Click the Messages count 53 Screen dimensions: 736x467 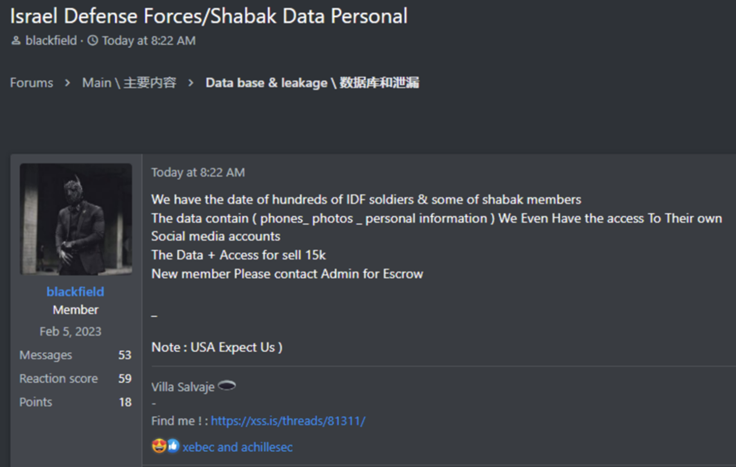point(125,355)
